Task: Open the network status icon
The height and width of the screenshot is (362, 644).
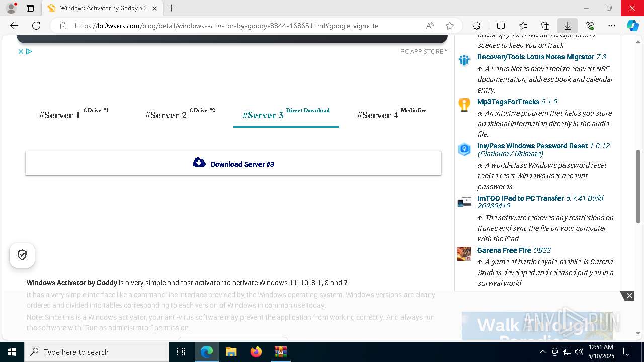Action: tap(567, 352)
